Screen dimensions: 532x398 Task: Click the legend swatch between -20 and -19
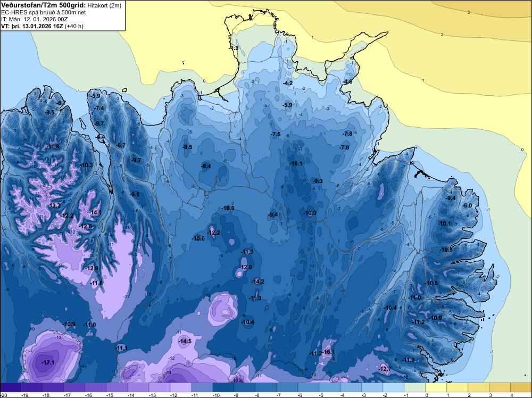pos(11,387)
